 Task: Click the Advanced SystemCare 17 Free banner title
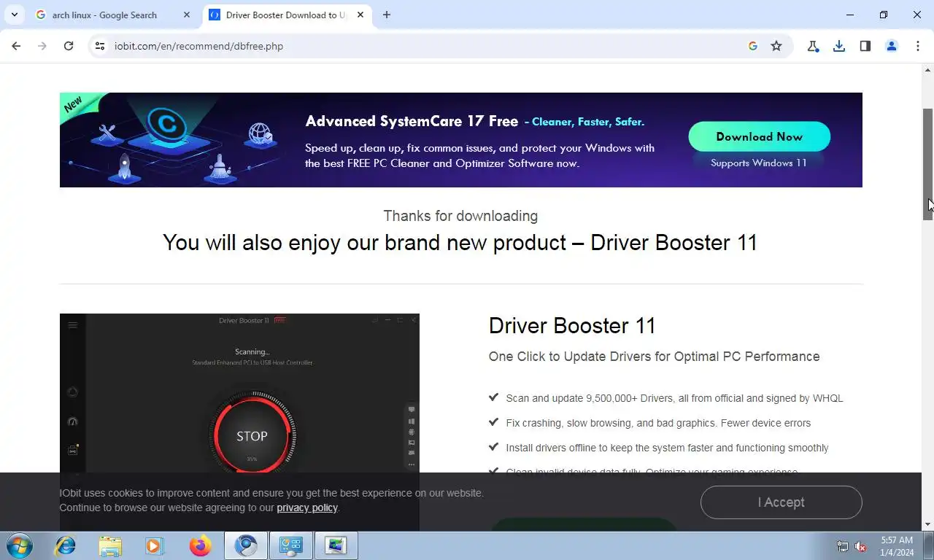(x=412, y=122)
